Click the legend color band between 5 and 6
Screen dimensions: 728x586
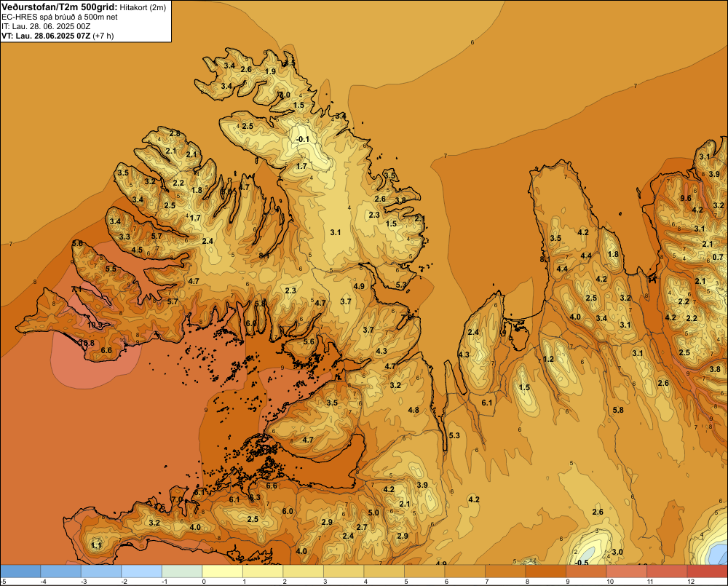click(425, 571)
